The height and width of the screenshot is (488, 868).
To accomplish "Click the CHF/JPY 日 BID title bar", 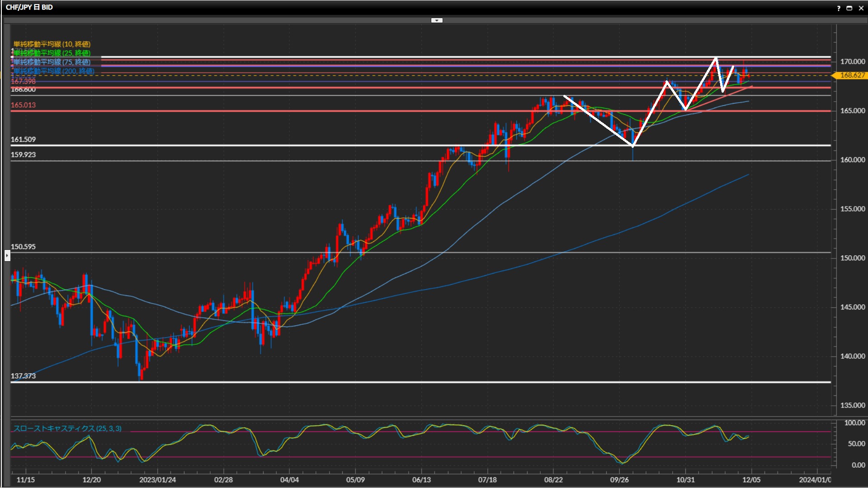I will 29,7.
